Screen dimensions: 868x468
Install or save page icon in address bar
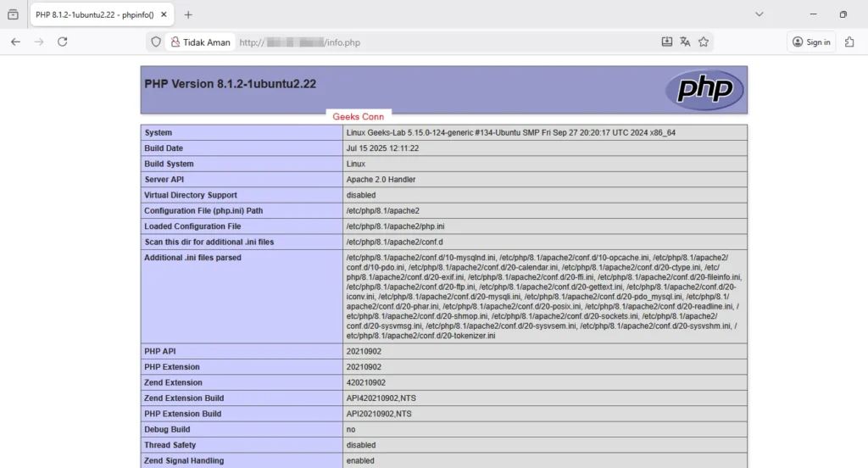pos(667,42)
